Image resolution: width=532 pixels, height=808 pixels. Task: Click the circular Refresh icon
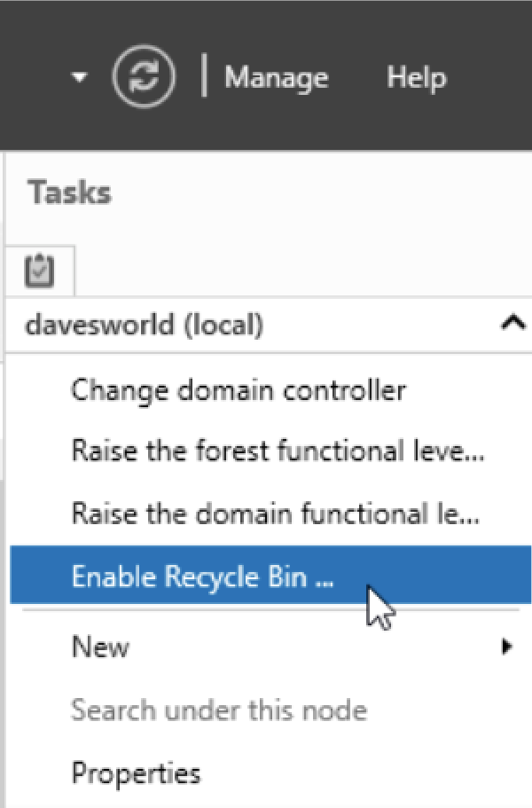[144, 77]
